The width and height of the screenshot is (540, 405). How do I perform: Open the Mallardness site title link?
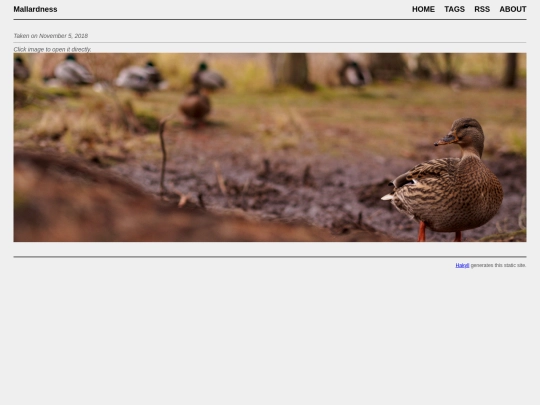pos(35,9)
